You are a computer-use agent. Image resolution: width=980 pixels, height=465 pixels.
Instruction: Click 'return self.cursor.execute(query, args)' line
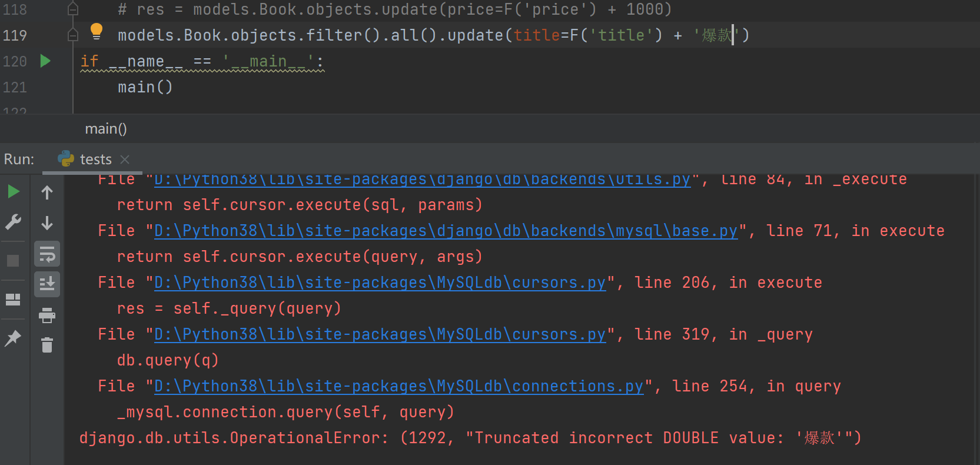pos(300,257)
